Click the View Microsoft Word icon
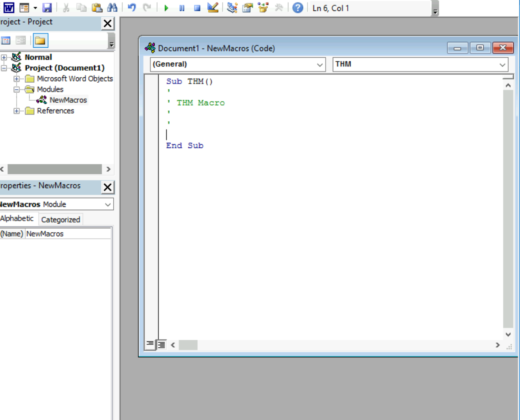 click(x=9, y=8)
